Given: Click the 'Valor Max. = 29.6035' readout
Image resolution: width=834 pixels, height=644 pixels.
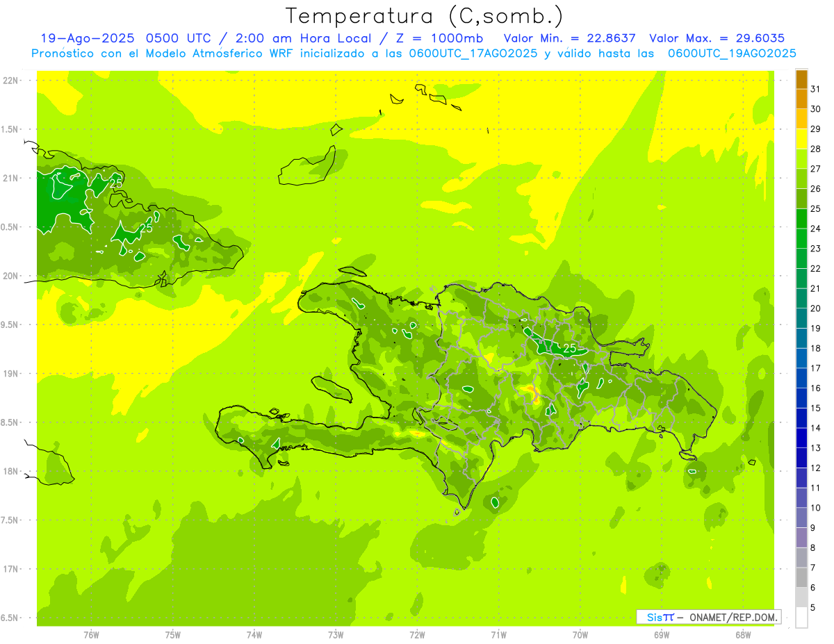Looking at the screenshot, I should click(717, 38).
